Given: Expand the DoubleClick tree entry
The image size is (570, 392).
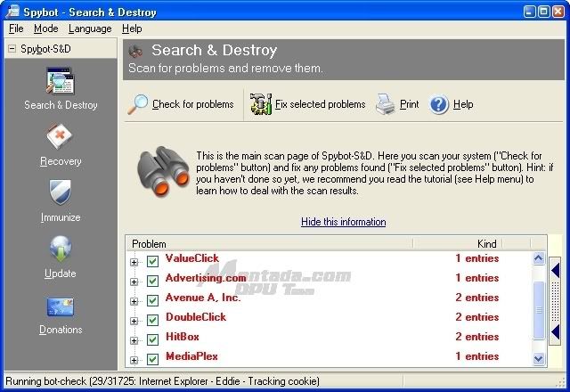Looking at the screenshot, I should click(x=134, y=321).
